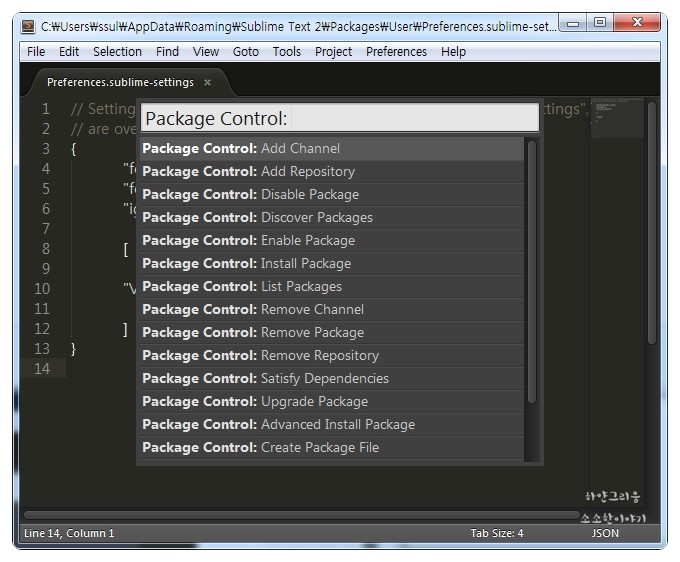Screen dimensions: 680x562
Task: Choose Package Control: Enable Package
Action: [x=332, y=241]
